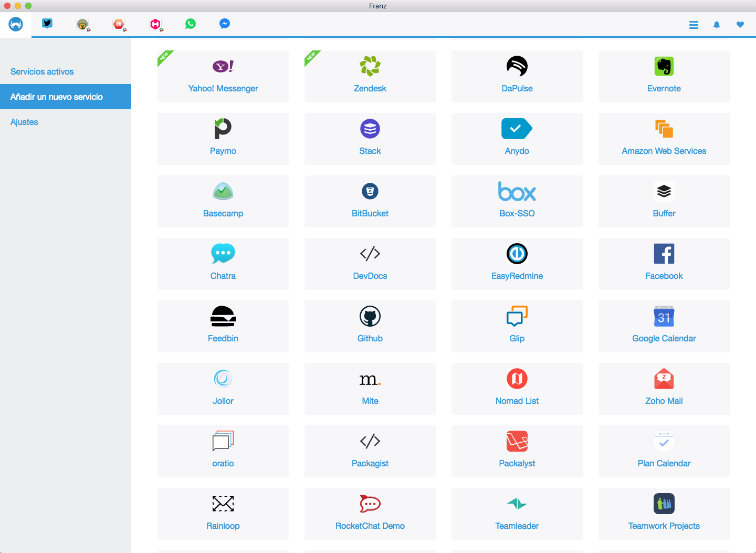Click the heart icon to support Franz
The height and width of the screenshot is (553, 756).
[740, 25]
